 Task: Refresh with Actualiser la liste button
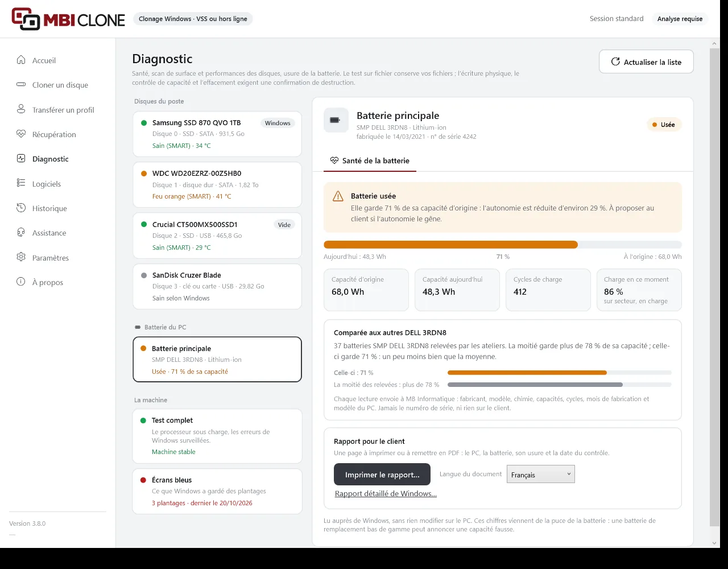click(x=646, y=61)
